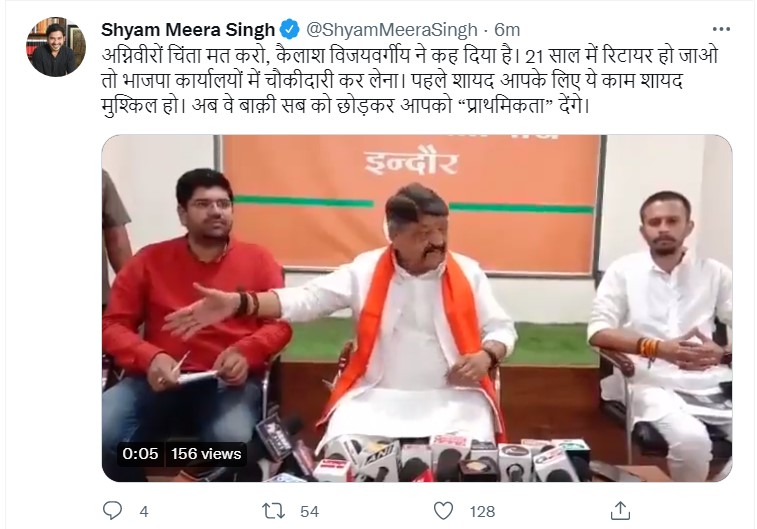The width and height of the screenshot is (757, 529).
Task: Like the tweet with heart icon
Action: (x=443, y=511)
